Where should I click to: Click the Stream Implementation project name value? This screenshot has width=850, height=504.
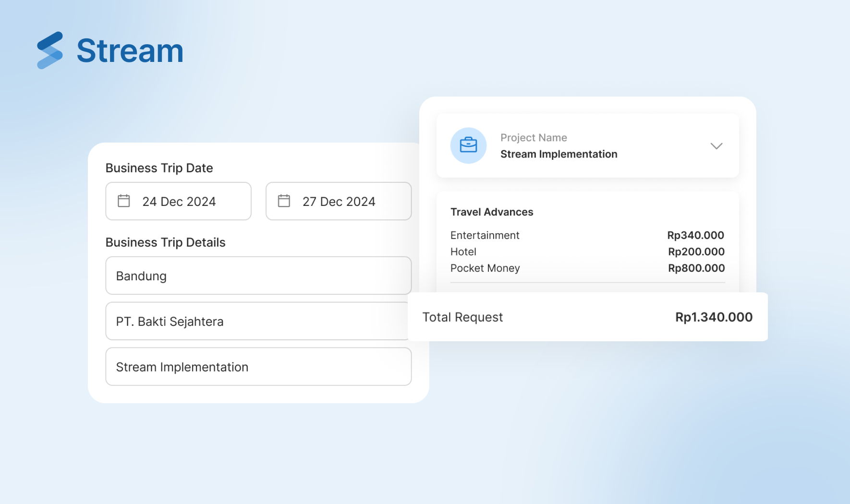point(559,154)
